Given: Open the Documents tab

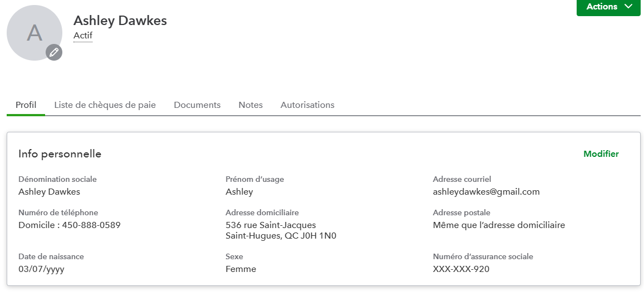Looking at the screenshot, I should tap(197, 105).
